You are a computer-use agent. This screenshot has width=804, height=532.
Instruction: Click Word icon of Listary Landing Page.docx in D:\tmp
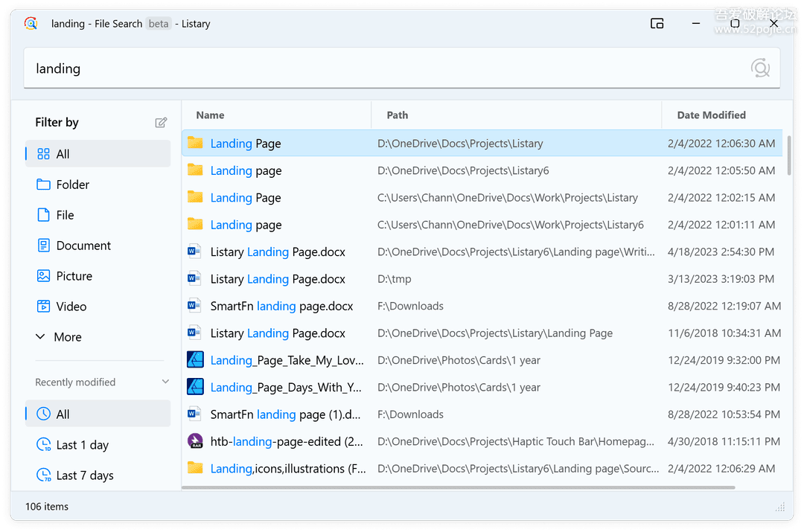tap(194, 279)
